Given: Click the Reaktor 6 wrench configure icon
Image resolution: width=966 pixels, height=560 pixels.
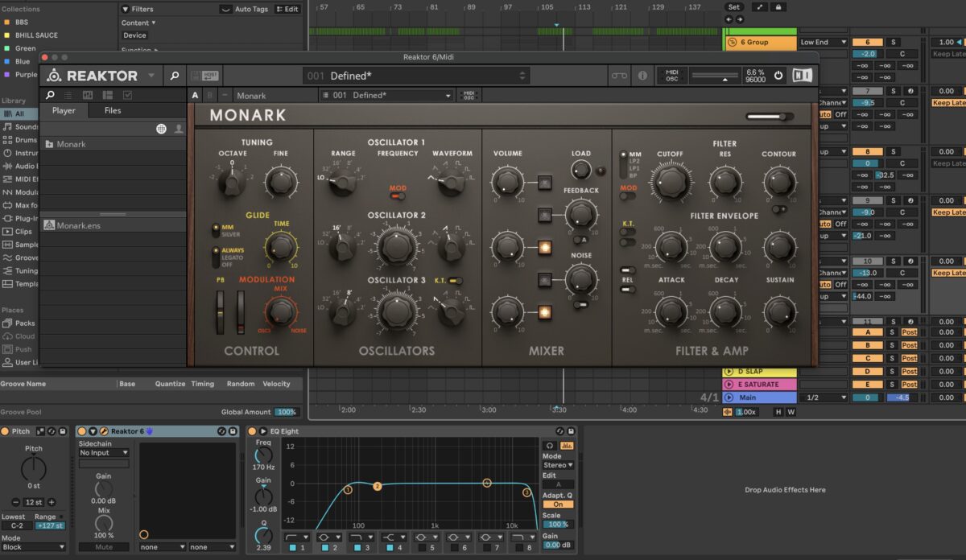Looking at the screenshot, I should [104, 431].
